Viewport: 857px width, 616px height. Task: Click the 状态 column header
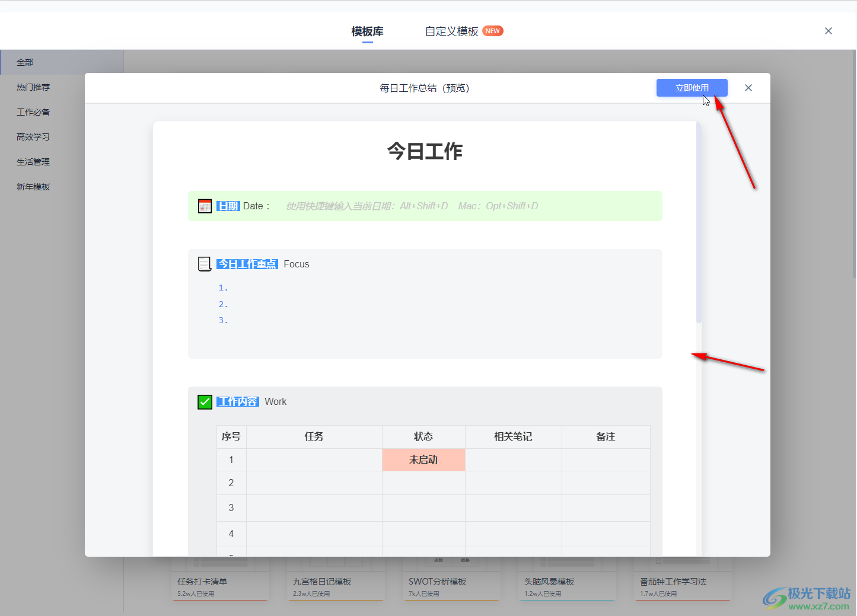pos(423,436)
